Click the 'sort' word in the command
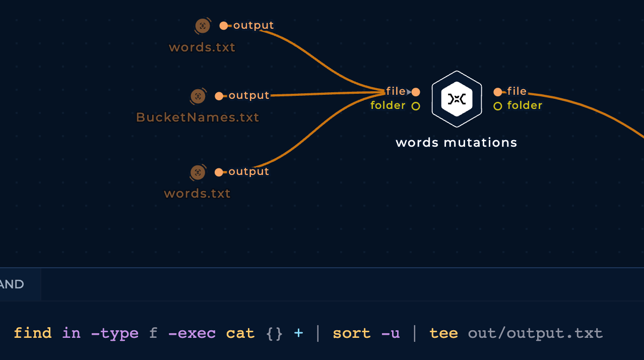The height and width of the screenshot is (360, 644). point(352,333)
